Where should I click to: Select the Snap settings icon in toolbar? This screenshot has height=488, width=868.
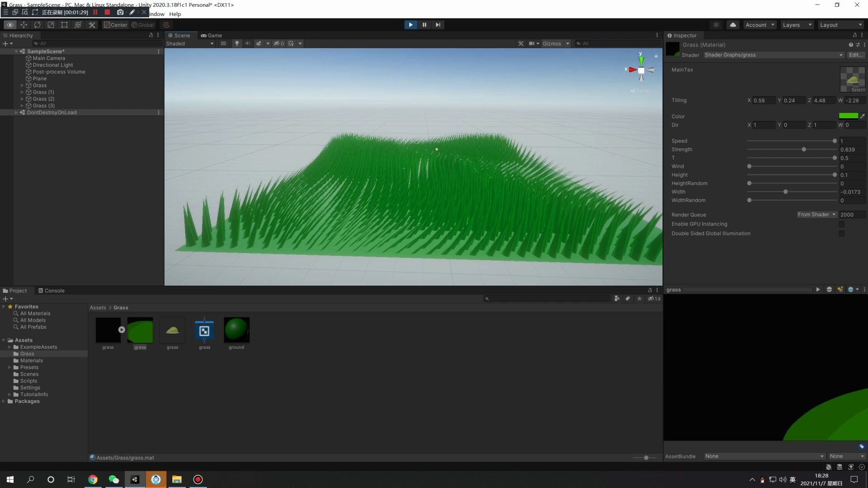pos(166,24)
